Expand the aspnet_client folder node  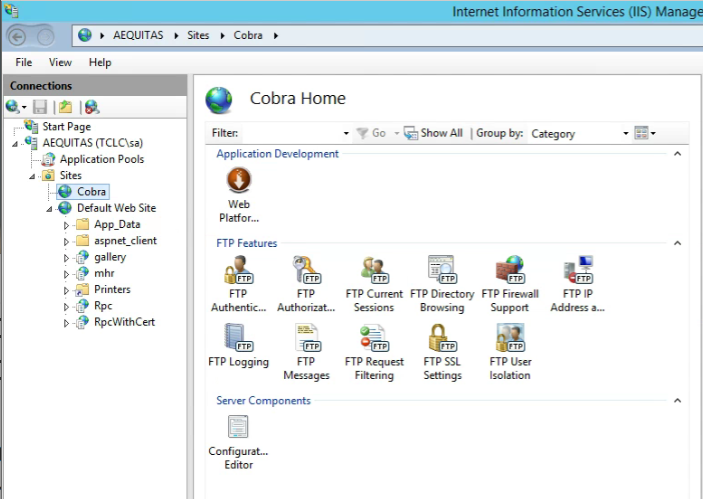(x=66, y=241)
